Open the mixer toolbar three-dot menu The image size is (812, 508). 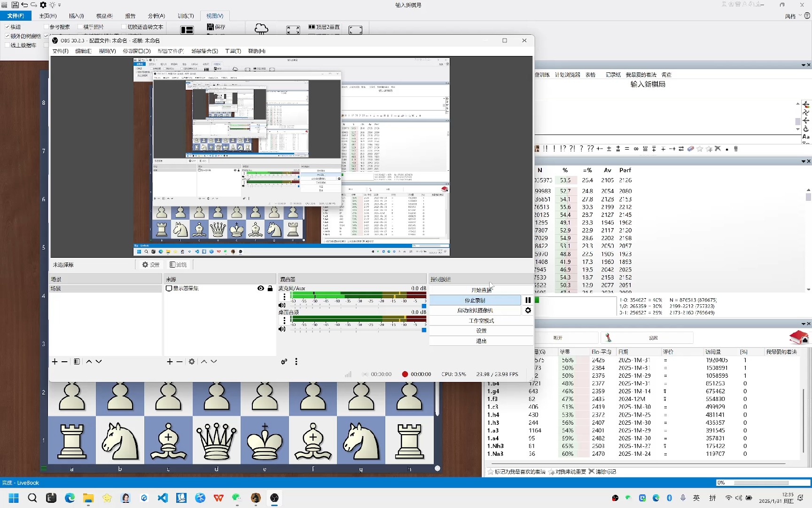pyautogui.click(x=296, y=362)
